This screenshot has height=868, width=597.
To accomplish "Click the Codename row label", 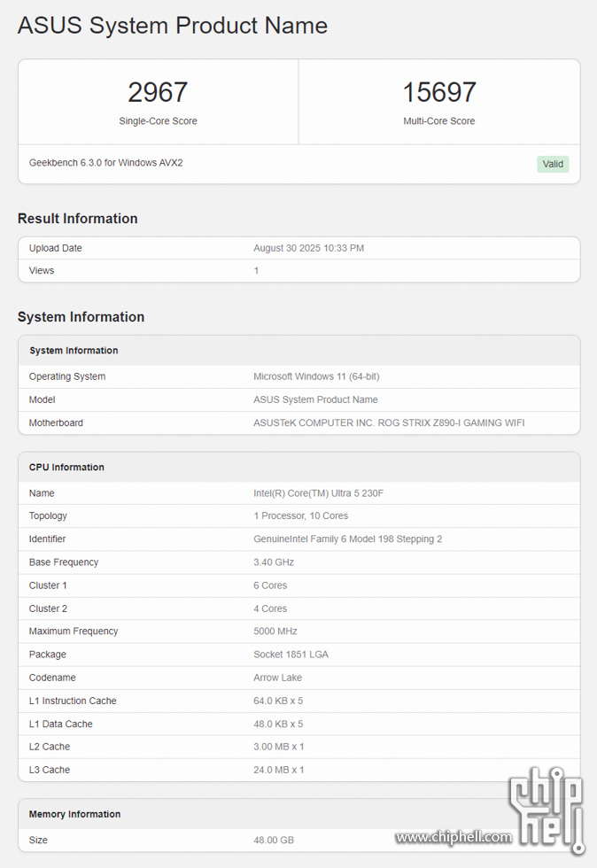I will pyautogui.click(x=52, y=678).
